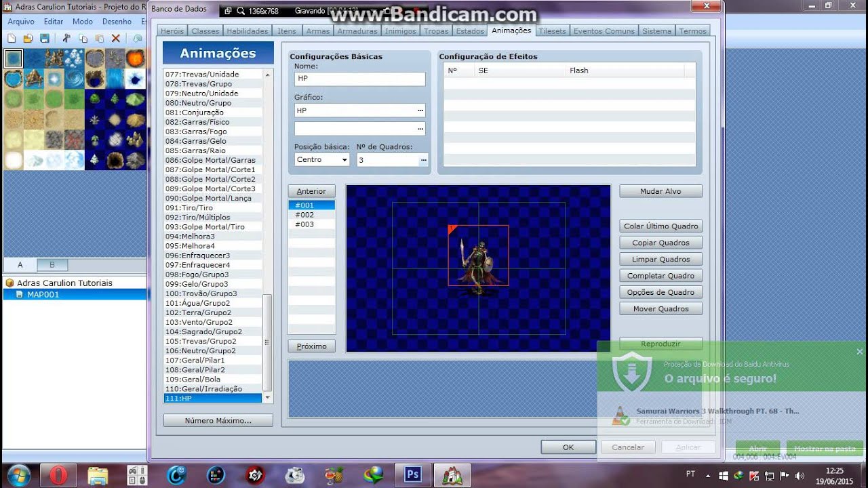Open Photoshop from the taskbar

pyautogui.click(x=412, y=474)
